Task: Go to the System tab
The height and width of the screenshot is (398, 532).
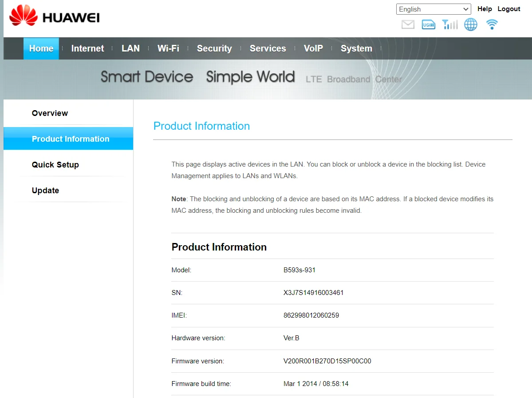Action: pos(356,48)
